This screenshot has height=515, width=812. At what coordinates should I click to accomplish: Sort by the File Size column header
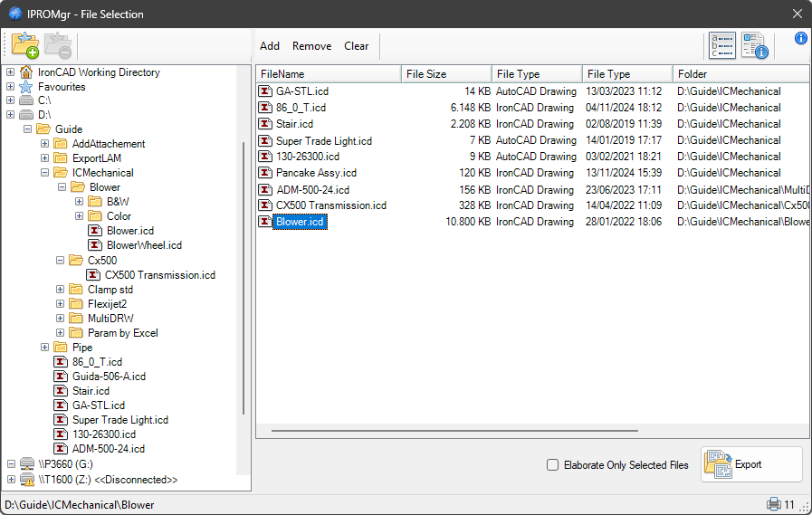coord(445,74)
